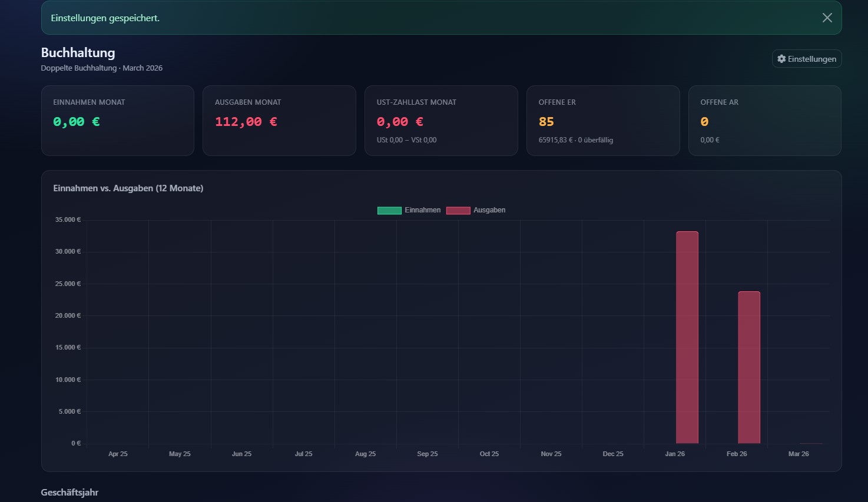This screenshot has width=868, height=502.
Task: Open the Offene AR card
Action: click(x=765, y=121)
